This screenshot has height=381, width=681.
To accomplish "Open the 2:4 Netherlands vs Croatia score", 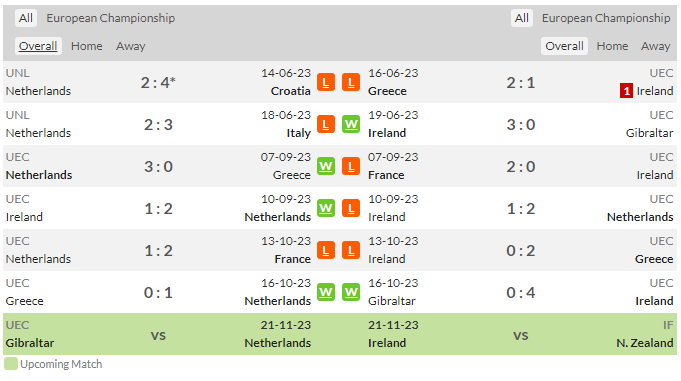I will point(158,83).
